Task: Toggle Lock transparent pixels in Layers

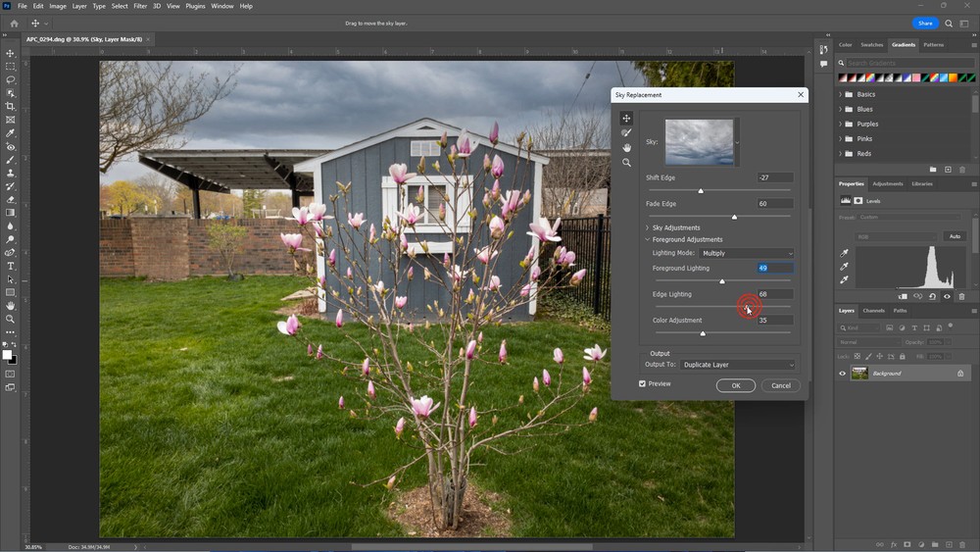Action: coord(857,356)
